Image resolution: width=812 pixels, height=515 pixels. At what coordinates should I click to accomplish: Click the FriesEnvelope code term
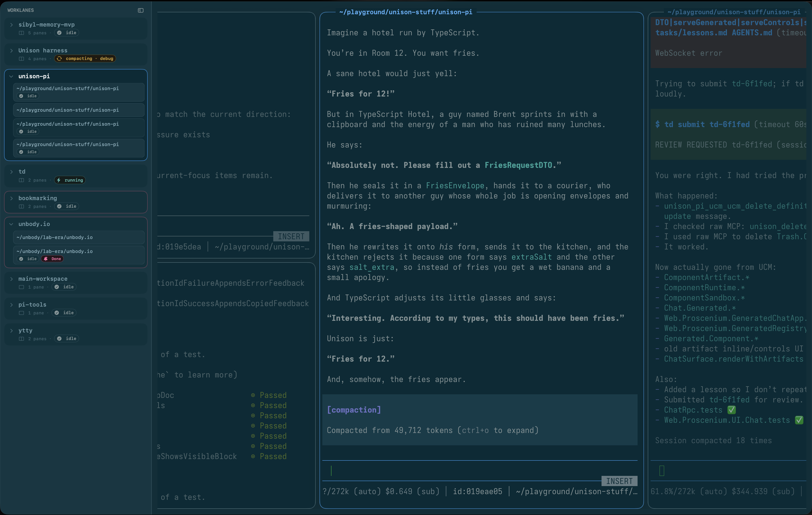coord(455,186)
